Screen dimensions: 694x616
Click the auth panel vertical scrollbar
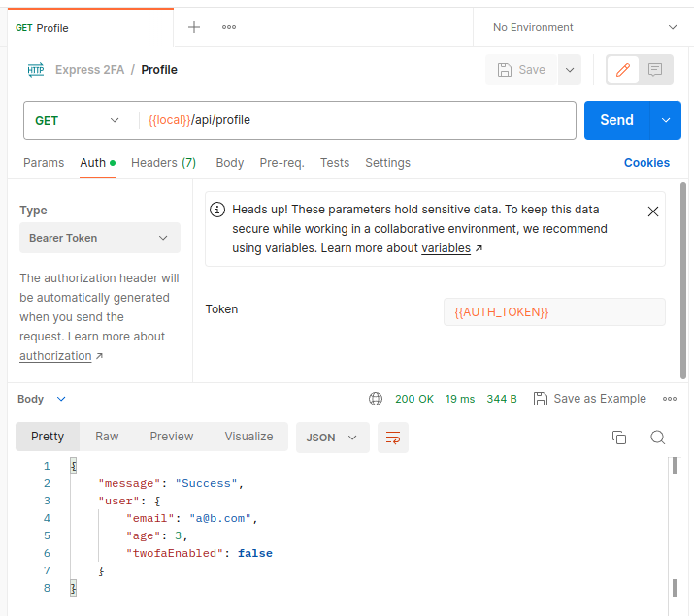tap(683, 280)
